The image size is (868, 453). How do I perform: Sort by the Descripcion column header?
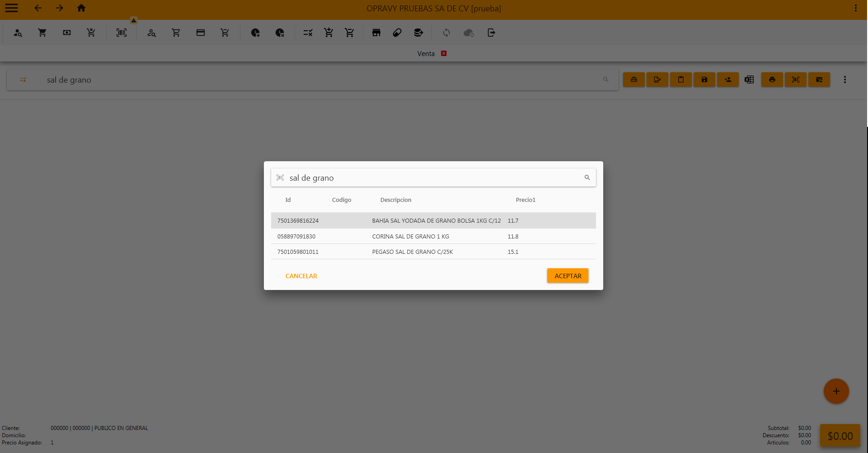[396, 200]
